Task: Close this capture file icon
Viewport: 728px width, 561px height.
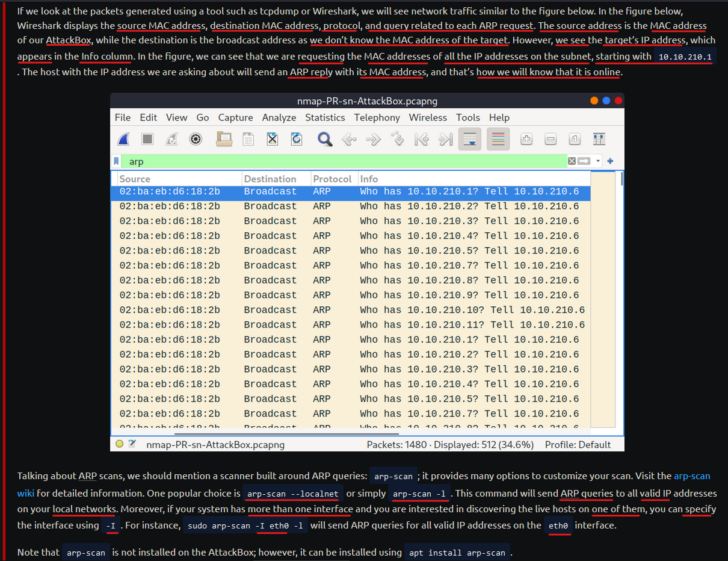Action: tap(273, 140)
